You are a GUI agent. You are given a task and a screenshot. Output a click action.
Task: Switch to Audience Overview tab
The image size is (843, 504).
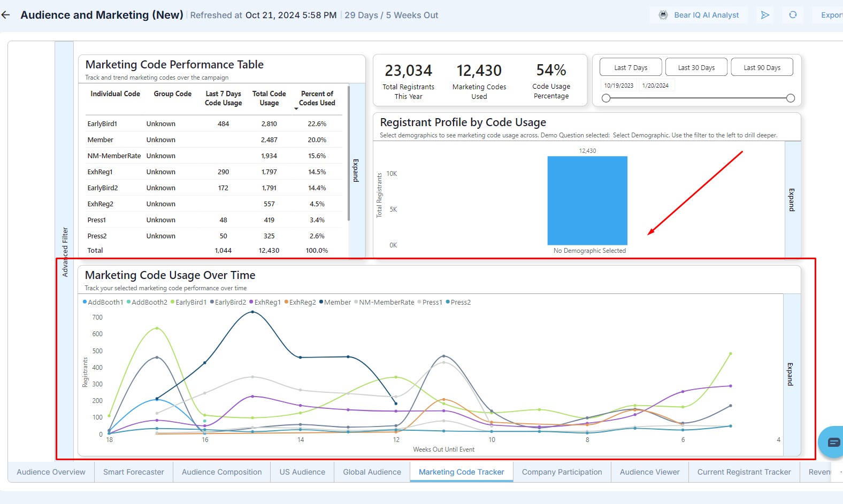click(51, 472)
